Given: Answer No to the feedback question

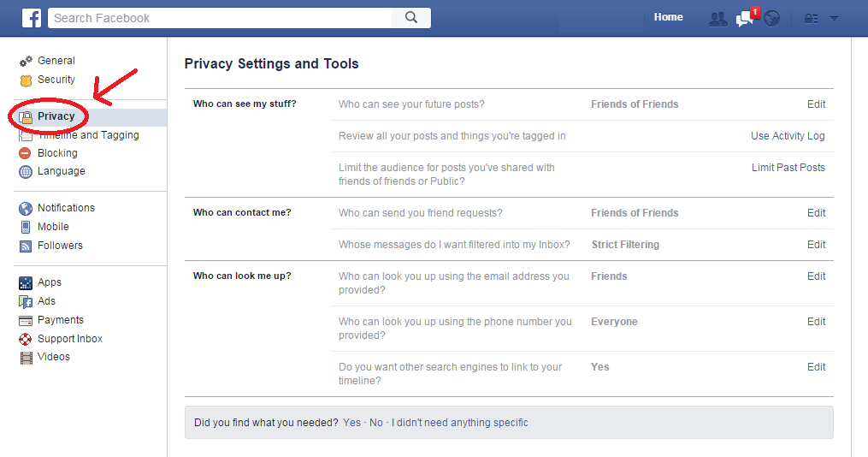Looking at the screenshot, I should pyautogui.click(x=376, y=423).
